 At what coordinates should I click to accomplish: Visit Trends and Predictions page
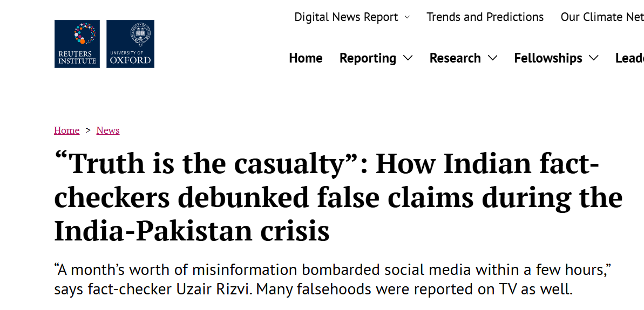pos(485,17)
